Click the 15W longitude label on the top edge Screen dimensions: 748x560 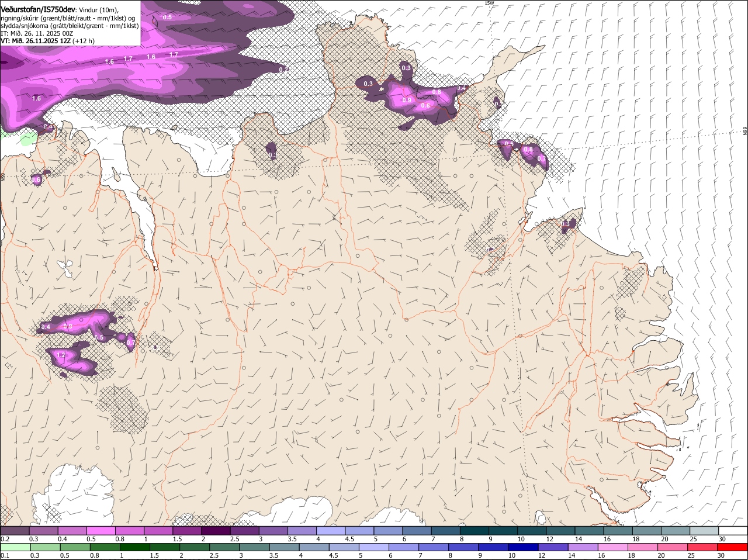pyautogui.click(x=489, y=3)
